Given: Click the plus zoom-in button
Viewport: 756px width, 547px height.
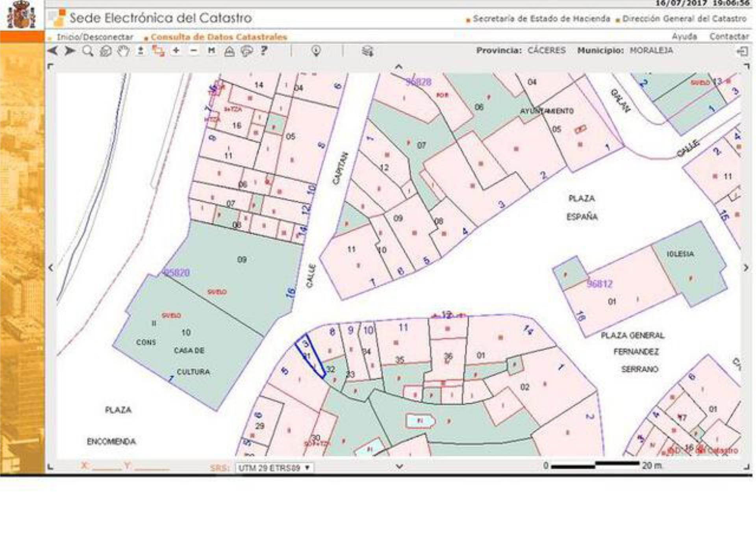Looking at the screenshot, I should coord(176,50).
